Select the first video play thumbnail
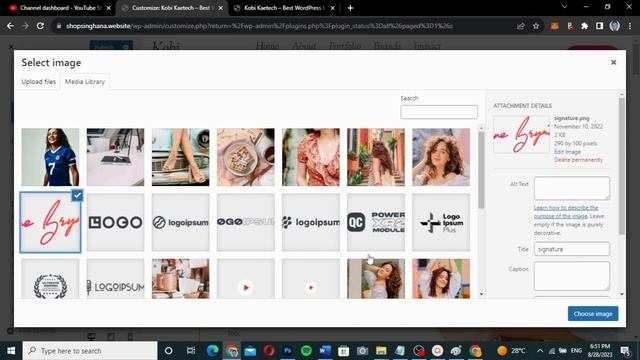Screen dimensions: 640x360 coord(246,279)
